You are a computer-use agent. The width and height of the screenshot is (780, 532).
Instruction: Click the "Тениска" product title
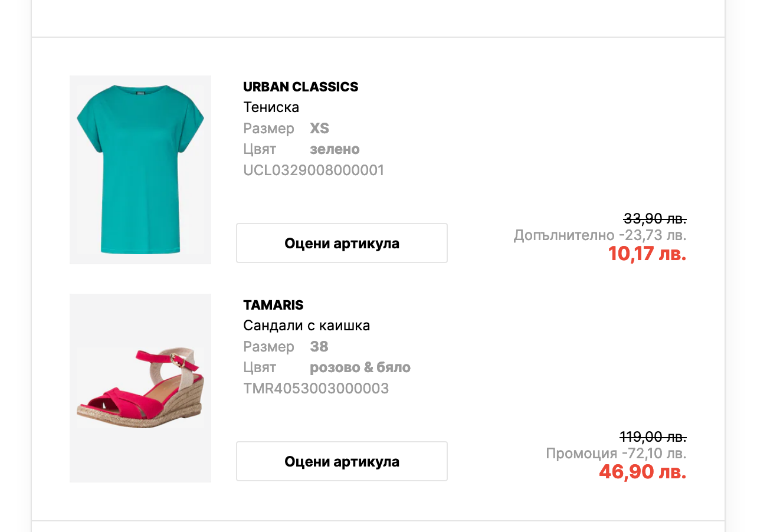(271, 107)
